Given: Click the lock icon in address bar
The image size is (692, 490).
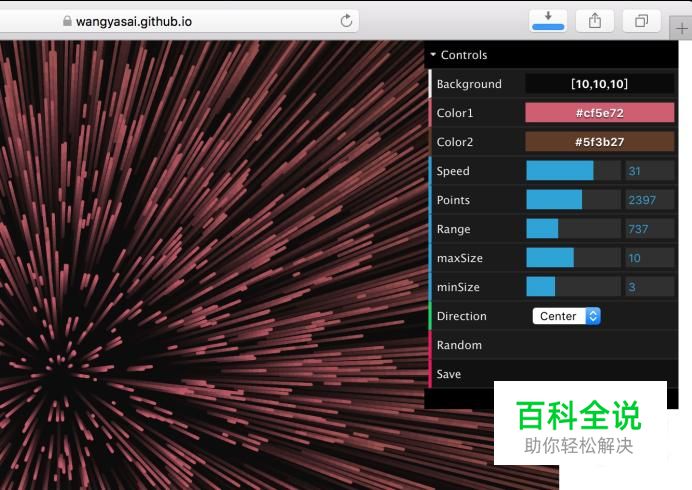Looking at the screenshot, I should tap(67, 21).
